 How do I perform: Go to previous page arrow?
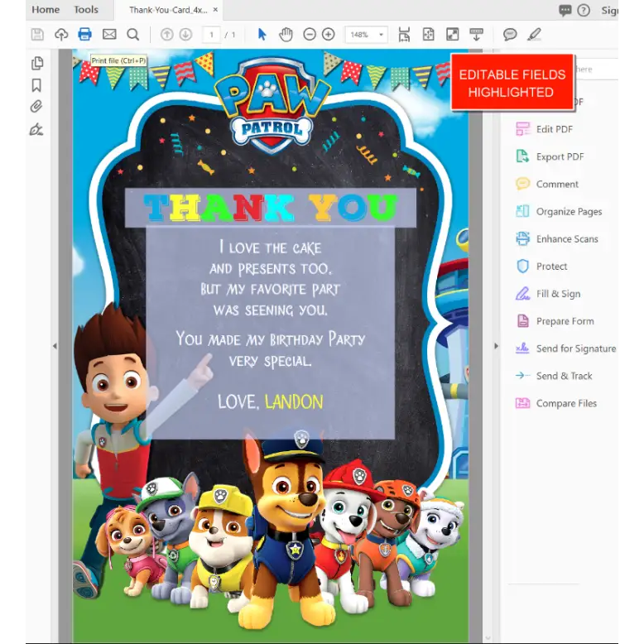[166, 35]
